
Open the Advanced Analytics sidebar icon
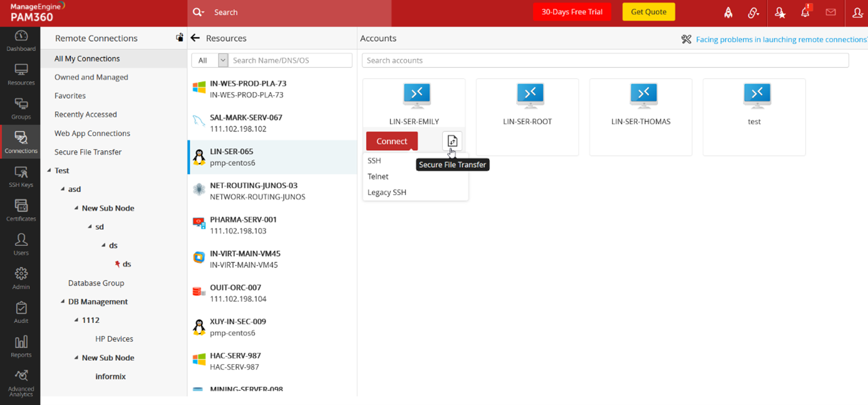[21, 382]
